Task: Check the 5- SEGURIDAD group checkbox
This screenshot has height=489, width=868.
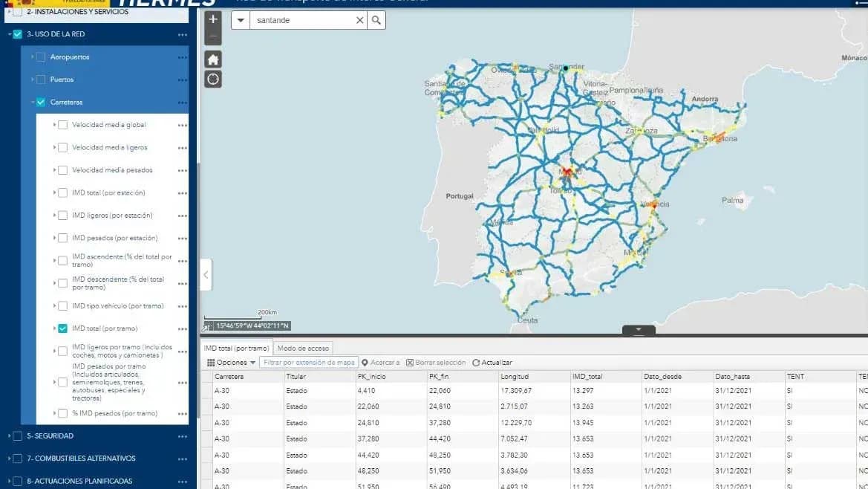Action: click(18, 435)
